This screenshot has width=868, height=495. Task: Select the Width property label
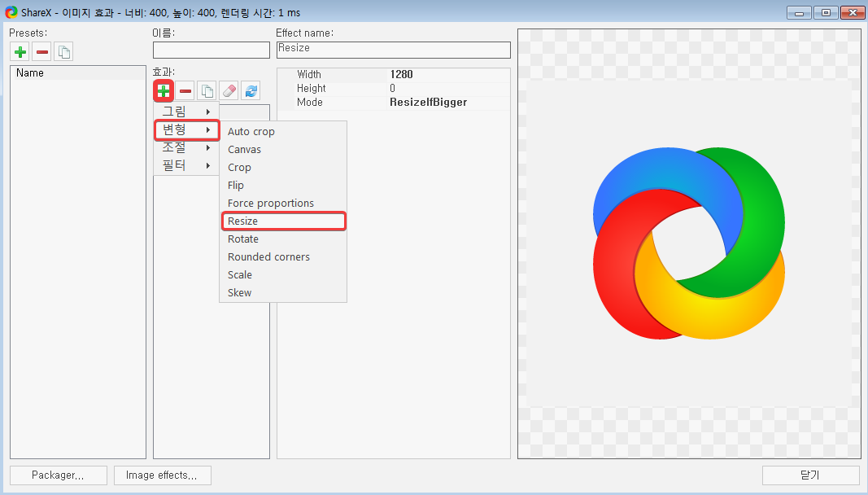coord(309,74)
